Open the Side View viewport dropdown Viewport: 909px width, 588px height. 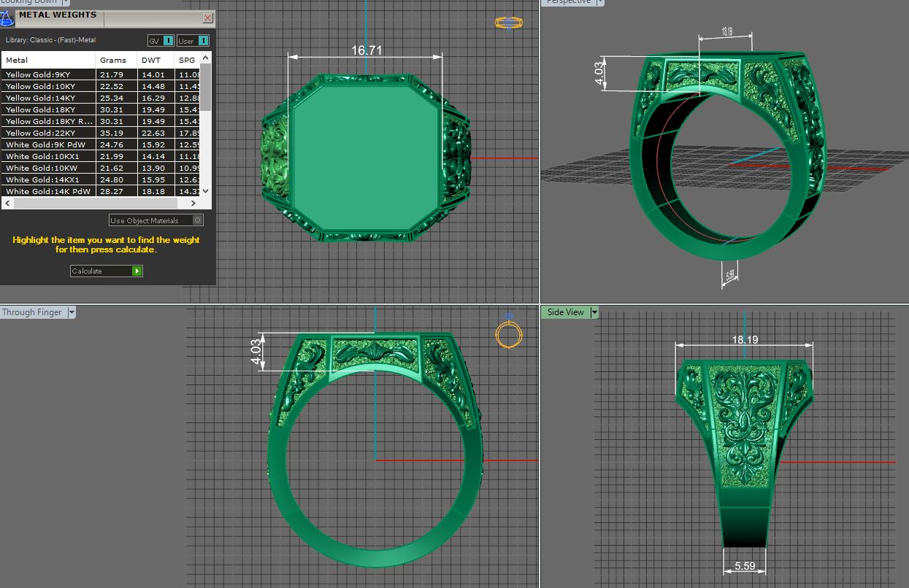tap(594, 312)
